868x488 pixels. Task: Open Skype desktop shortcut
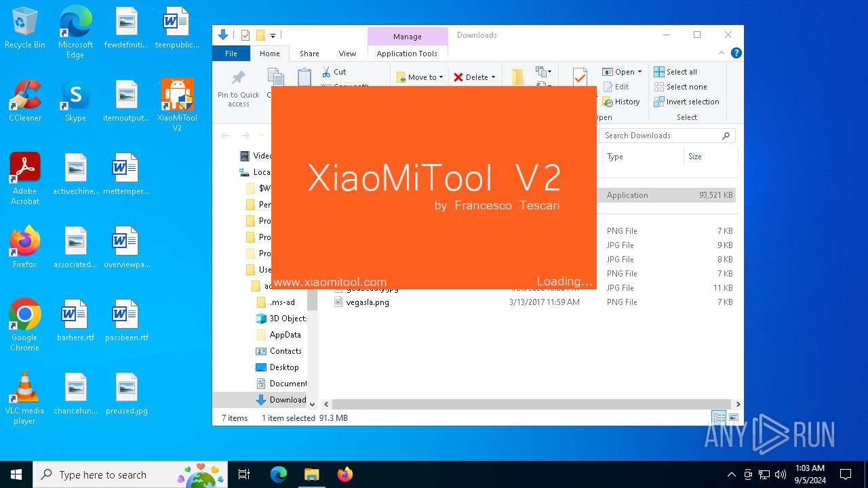(75, 101)
